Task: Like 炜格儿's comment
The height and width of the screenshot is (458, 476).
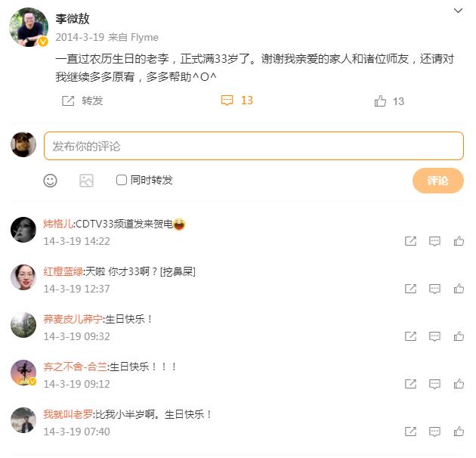Action: 459,241
